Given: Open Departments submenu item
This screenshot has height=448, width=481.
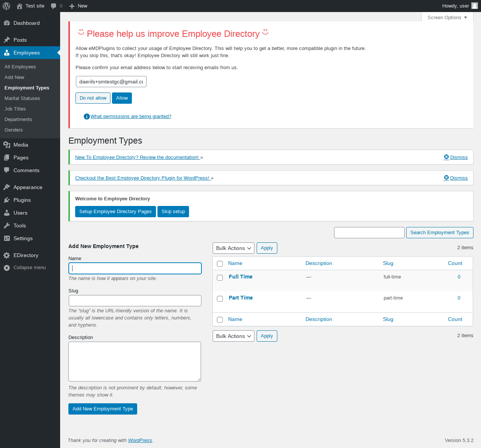Looking at the screenshot, I should pos(18,120).
